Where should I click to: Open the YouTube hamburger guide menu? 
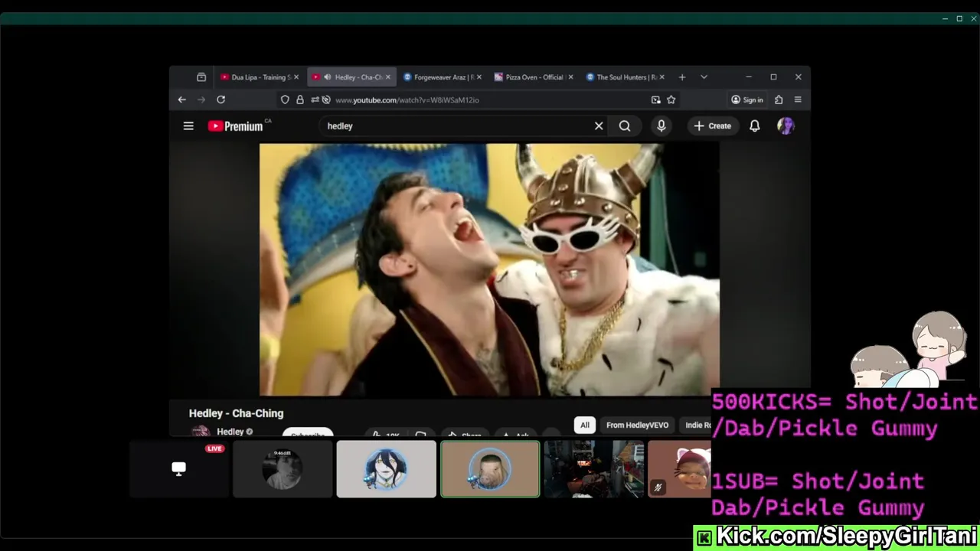[x=188, y=126]
